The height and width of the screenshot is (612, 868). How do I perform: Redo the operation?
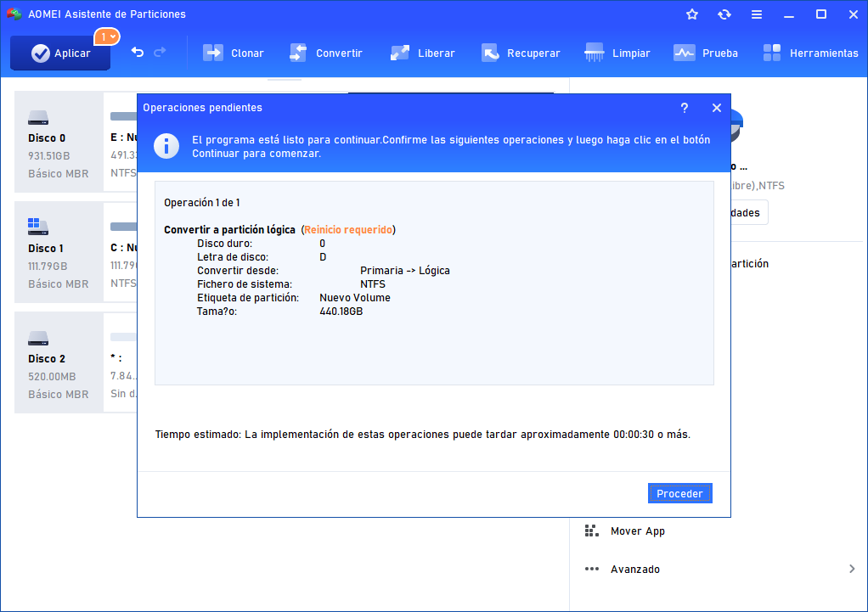(160, 53)
